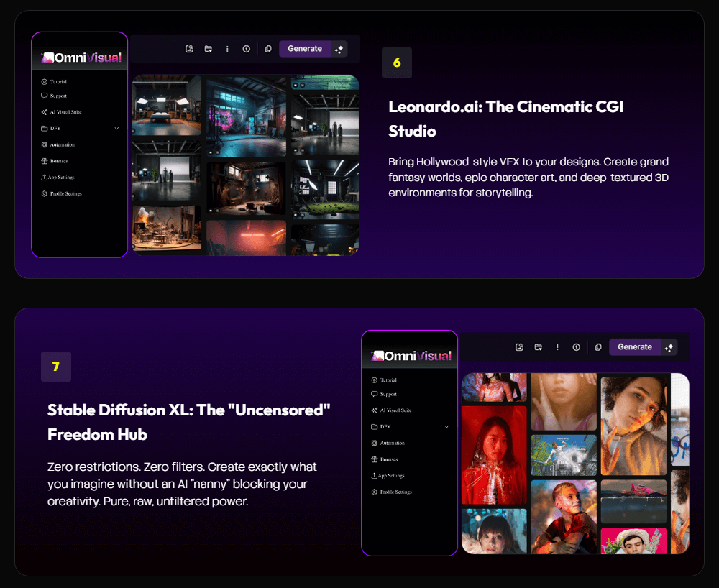The image size is (719, 588).
Task: Click the AI Visual Suite icon in sidebar
Action: 45,111
